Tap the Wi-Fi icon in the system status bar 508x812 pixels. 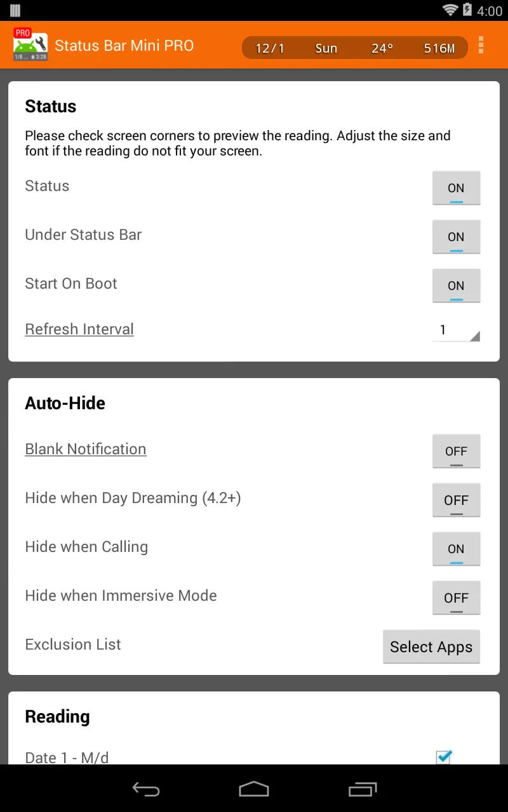(451, 10)
